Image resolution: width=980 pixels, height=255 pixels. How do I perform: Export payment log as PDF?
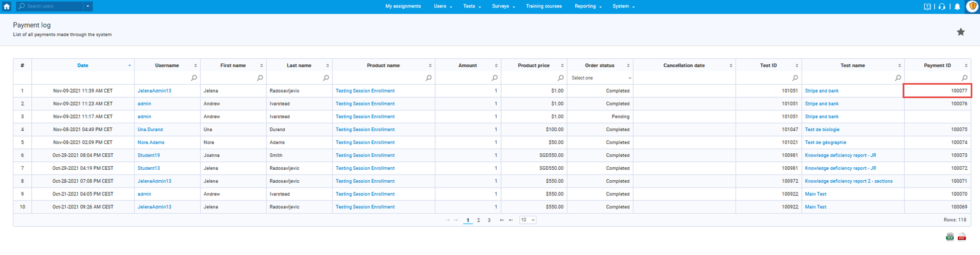962,237
